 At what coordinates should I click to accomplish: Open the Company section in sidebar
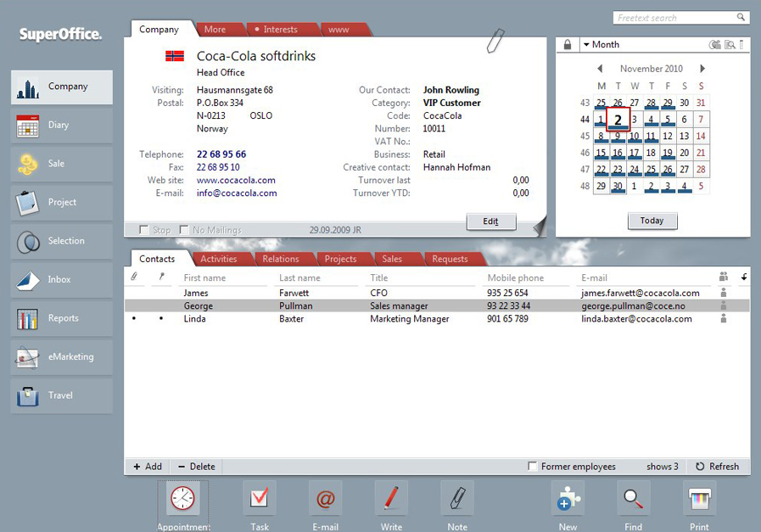pos(62,87)
